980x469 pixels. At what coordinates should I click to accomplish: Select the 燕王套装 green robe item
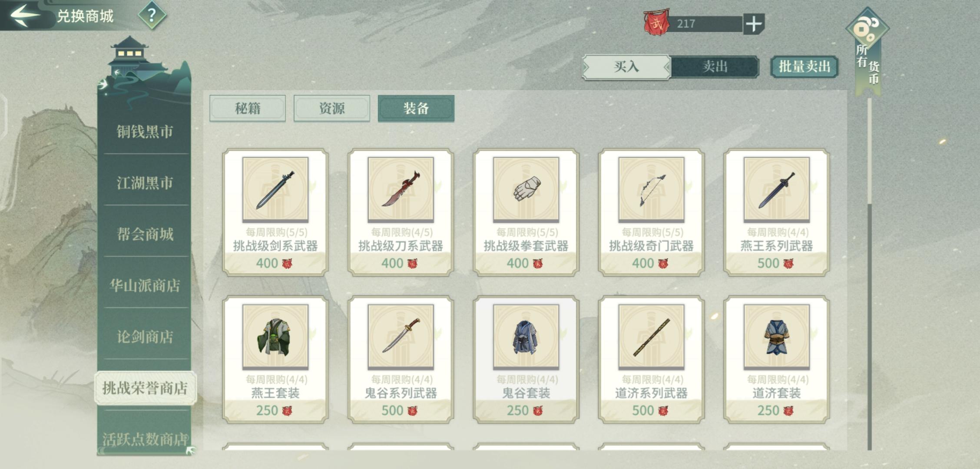pyautogui.click(x=275, y=360)
